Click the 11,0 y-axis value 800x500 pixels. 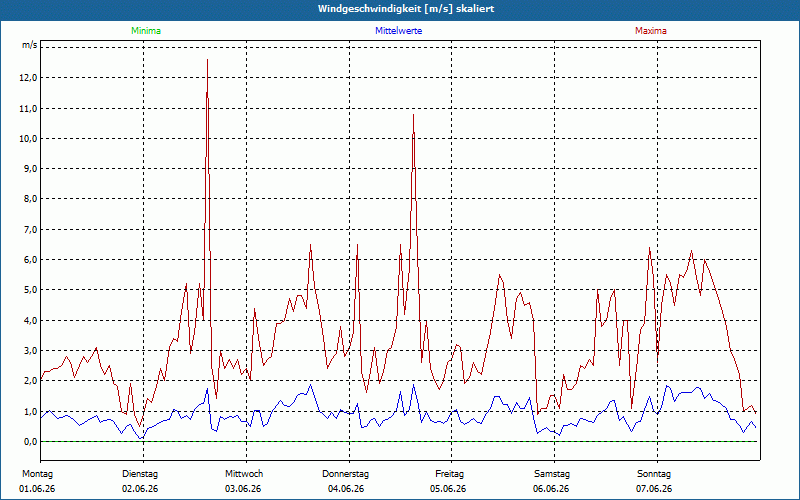click(29, 108)
